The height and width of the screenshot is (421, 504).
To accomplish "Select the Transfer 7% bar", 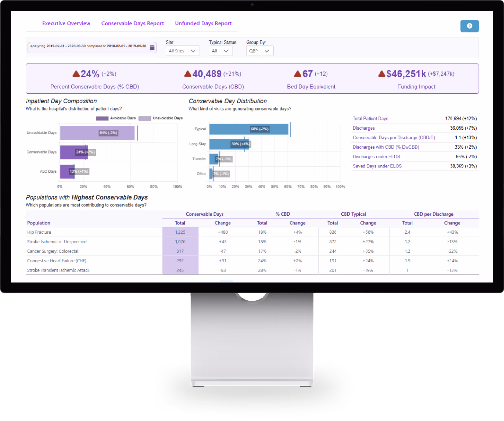I will pos(214,159).
